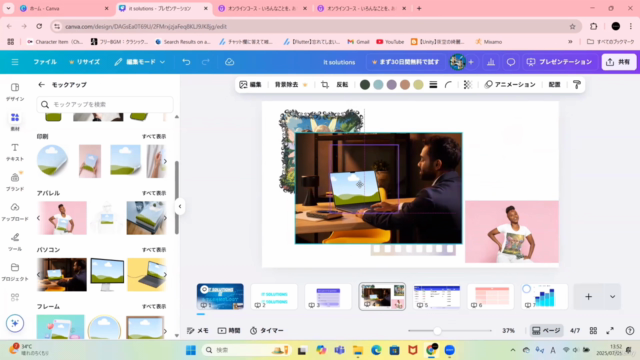Open the transparency checkerboard icon
The image size is (640, 360).
pos(468,84)
